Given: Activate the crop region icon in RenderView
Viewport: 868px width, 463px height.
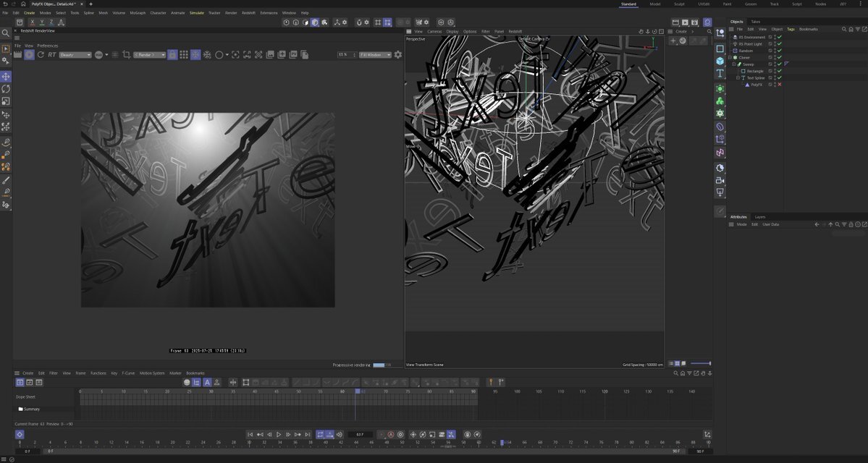Looking at the screenshot, I should pos(126,55).
